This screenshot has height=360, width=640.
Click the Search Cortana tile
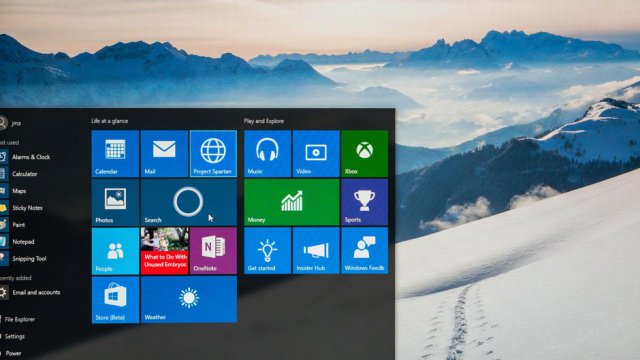(x=189, y=202)
